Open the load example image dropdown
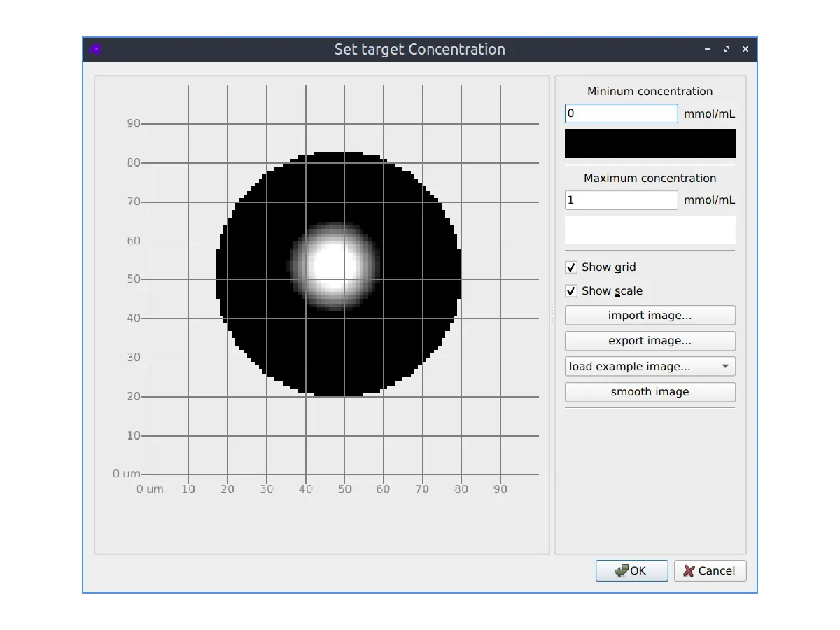Viewport: 840px width, 630px height. click(650, 366)
